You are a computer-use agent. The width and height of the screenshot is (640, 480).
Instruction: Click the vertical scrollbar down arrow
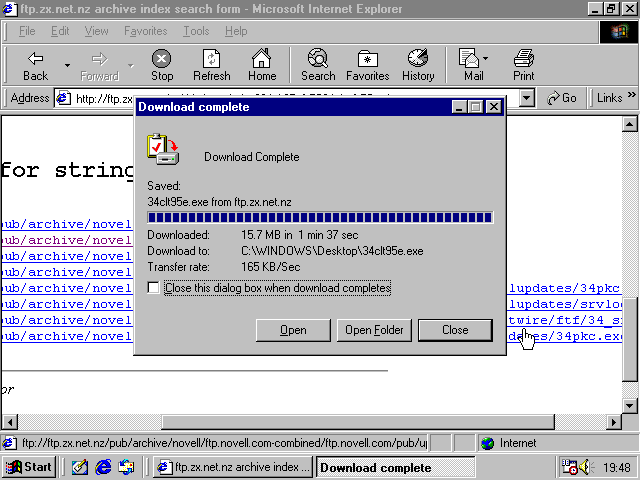point(629,406)
